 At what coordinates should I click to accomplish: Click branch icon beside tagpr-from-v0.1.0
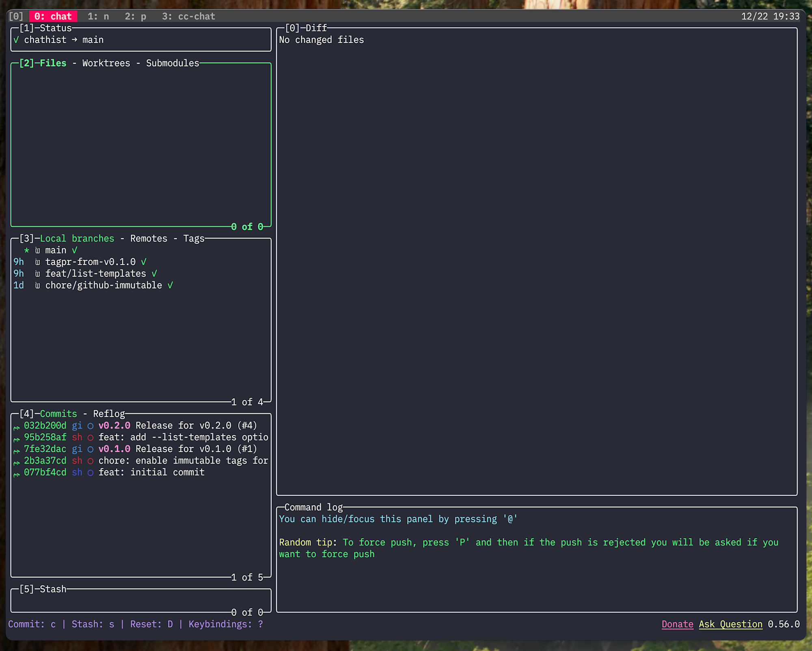(37, 262)
